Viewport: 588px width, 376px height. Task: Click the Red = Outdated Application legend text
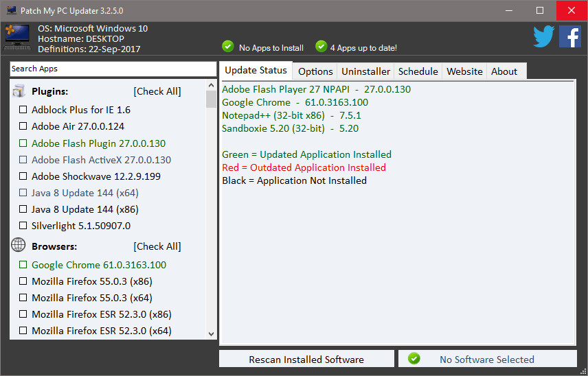304,167
